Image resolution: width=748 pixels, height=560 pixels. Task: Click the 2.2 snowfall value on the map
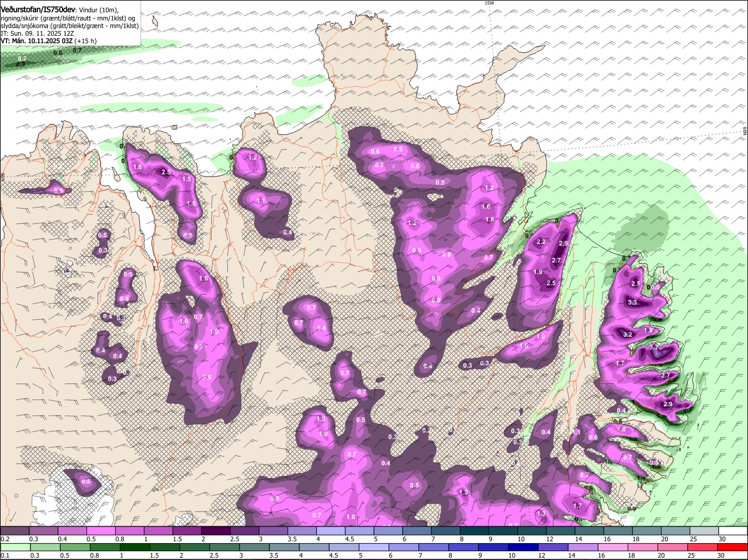click(x=541, y=241)
